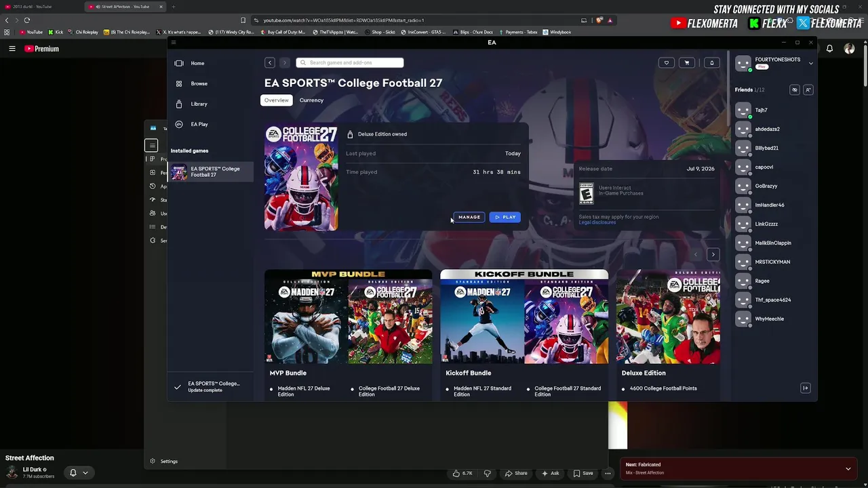Click the College Football 27 cover art
This screenshot has width=868, height=488.
301,178
